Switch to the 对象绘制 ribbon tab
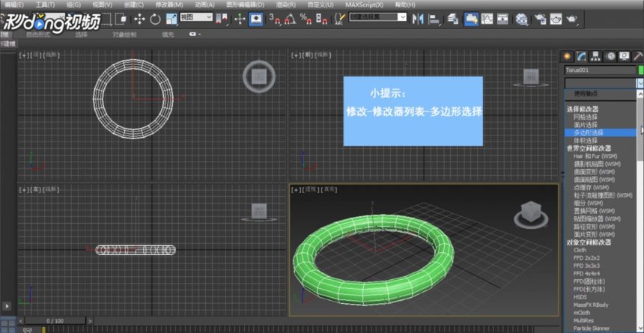Image resolution: width=644 pixels, height=333 pixels. point(124,35)
